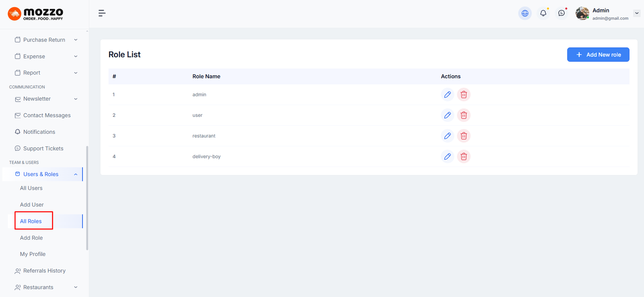Expand the Purchase Return menu
Image resolution: width=644 pixels, height=297 pixels.
[44, 40]
